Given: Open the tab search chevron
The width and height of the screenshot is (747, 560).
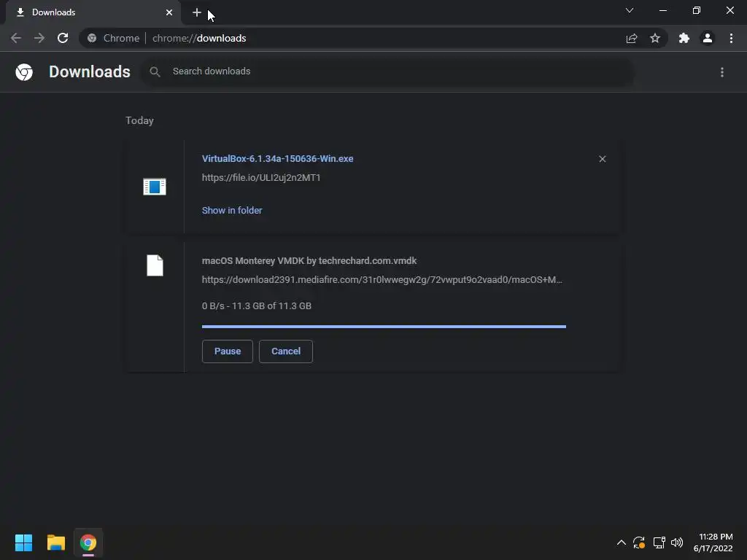Looking at the screenshot, I should [x=630, y=10].
